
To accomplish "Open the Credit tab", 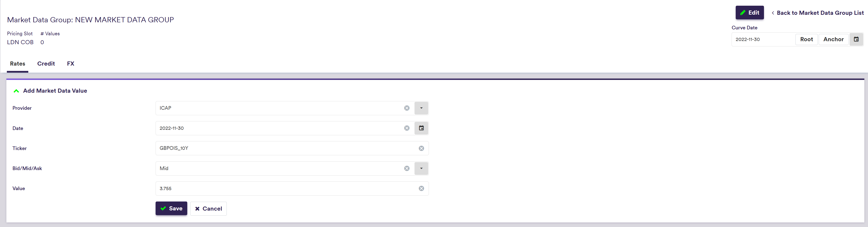I will tap(46, 64).
